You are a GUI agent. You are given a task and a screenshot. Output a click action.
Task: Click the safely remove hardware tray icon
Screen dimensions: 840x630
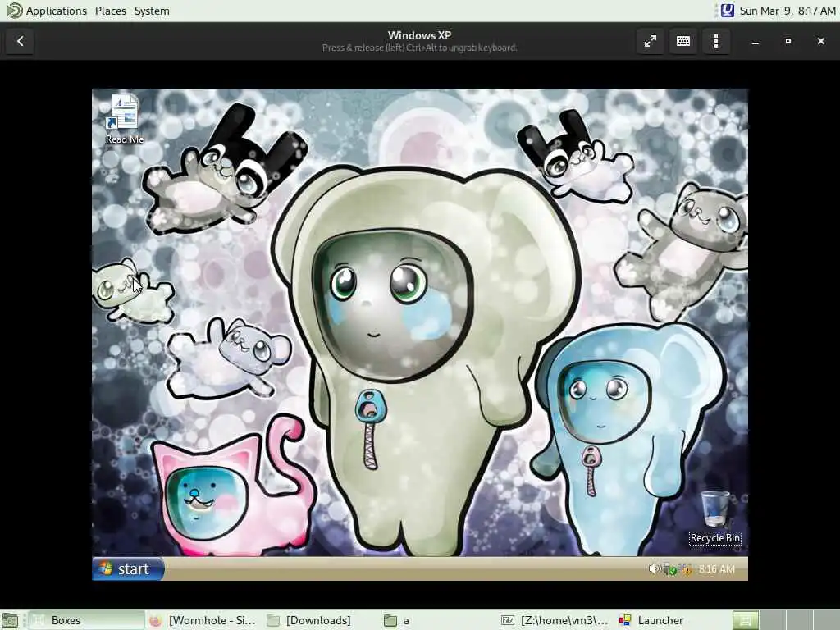pyautogui.click(x=669, y=569)
